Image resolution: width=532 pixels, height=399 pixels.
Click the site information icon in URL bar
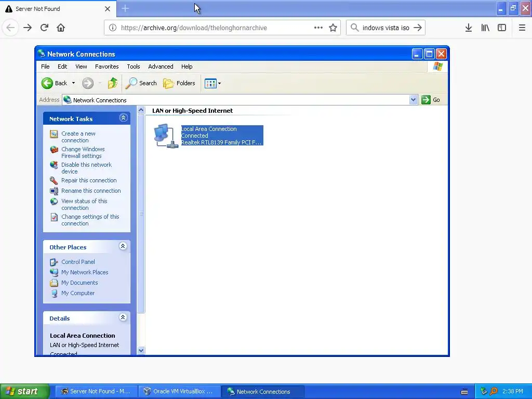point(113,28)
